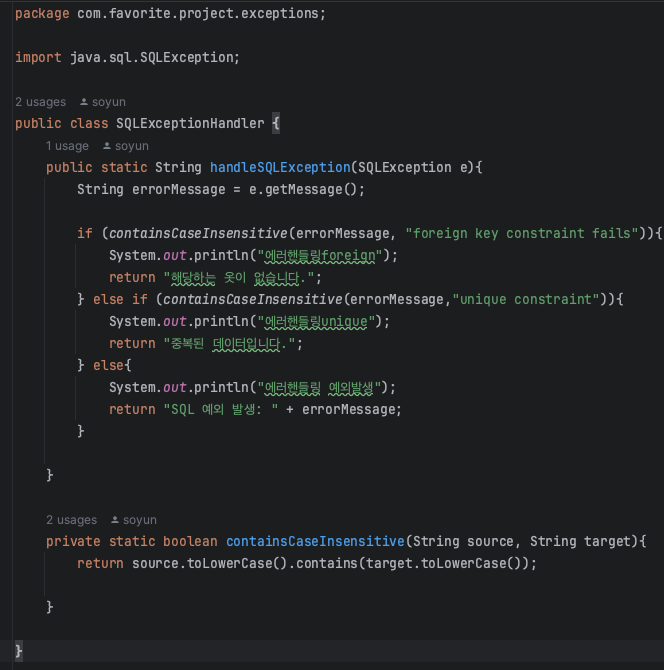664x670 pixels.
Task: Click source.toLowerCase() in the return line
Action: tap(209, 563)
